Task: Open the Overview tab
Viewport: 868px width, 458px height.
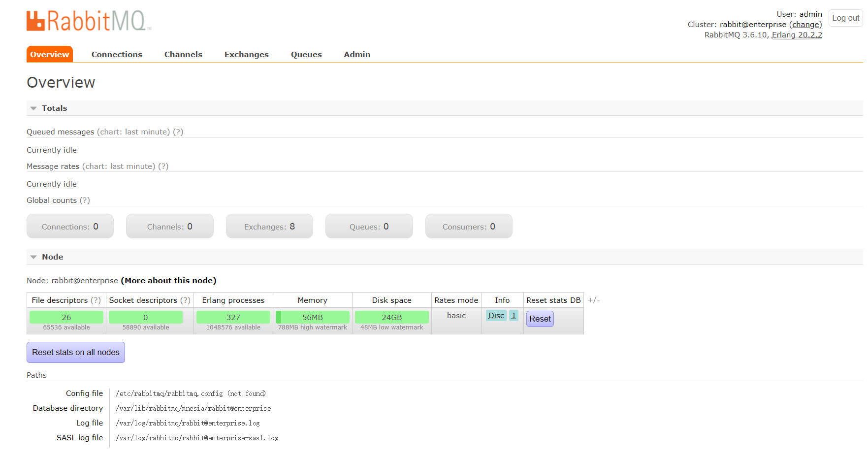Action: coord(50,54)
